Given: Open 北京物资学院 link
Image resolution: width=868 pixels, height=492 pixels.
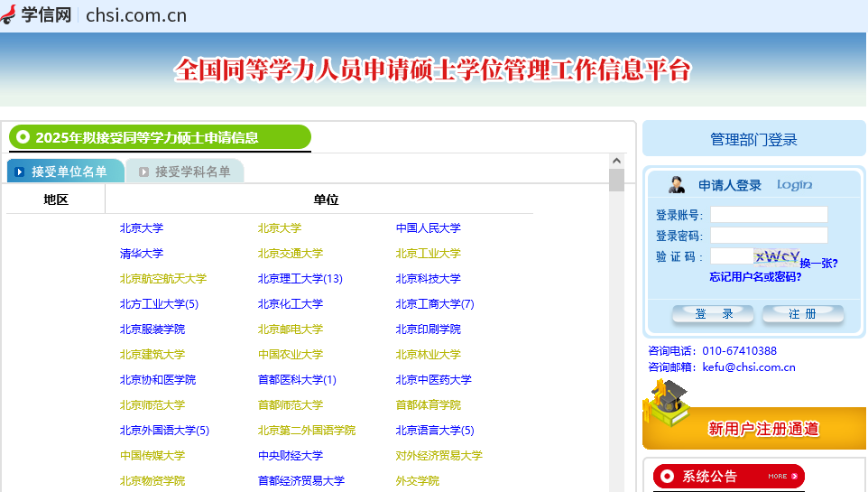Looking at the screenshot, I should tap(152, 481).
